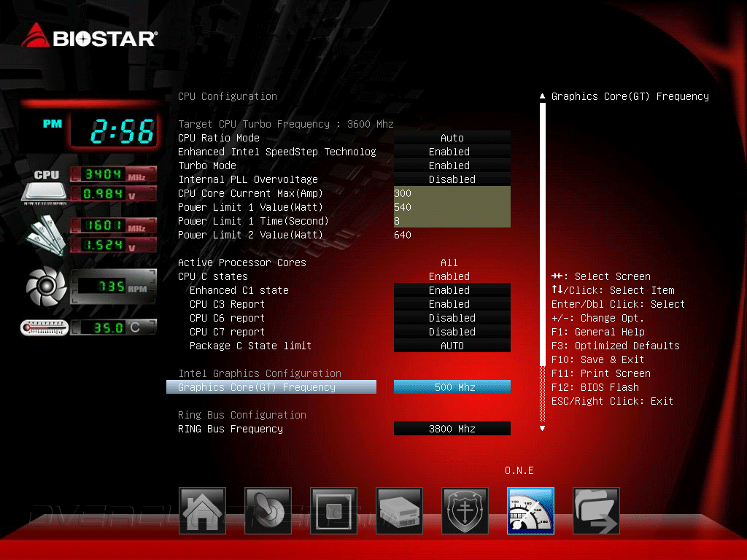Screen dimensions: 747x560
Task: Click memory voltage 1.524 V readout
Action: pos(113,245)
